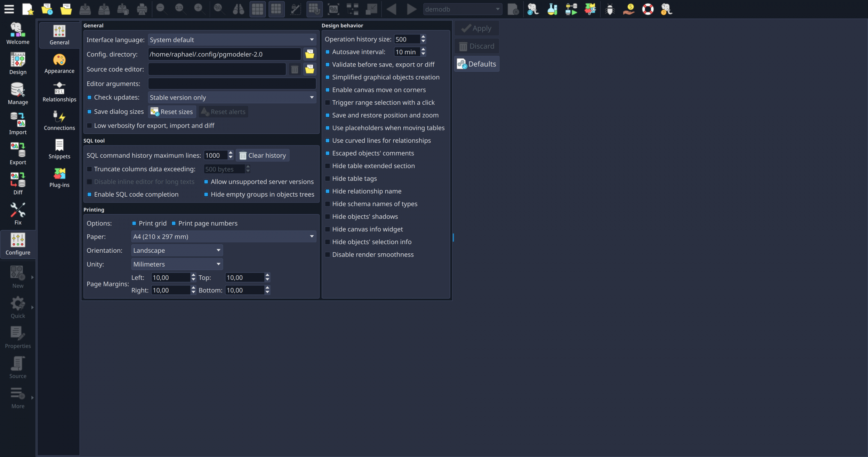Open the Interface language dropdown
The image size is (868, 457).
[232, 40]
